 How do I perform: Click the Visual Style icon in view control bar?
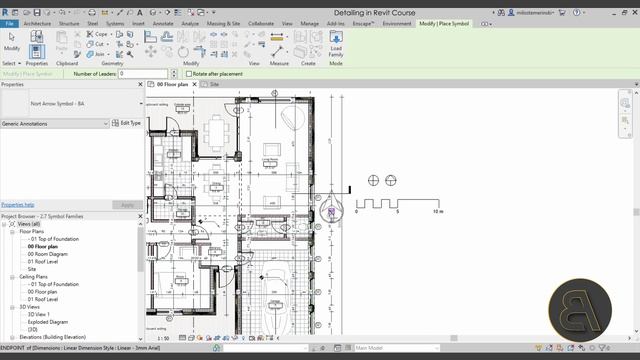pyautogui.click(x=191, y=338)
